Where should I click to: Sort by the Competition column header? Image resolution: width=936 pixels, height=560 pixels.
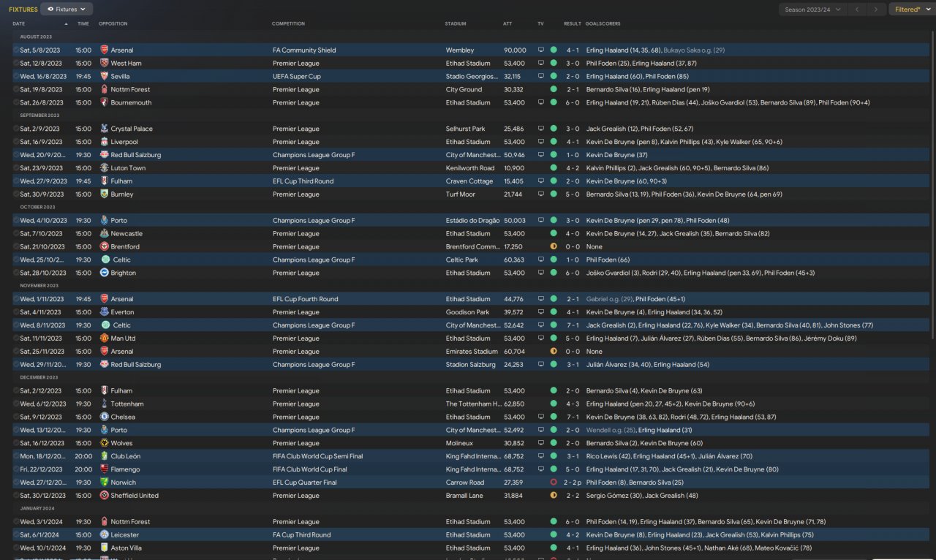coord(288,24)
